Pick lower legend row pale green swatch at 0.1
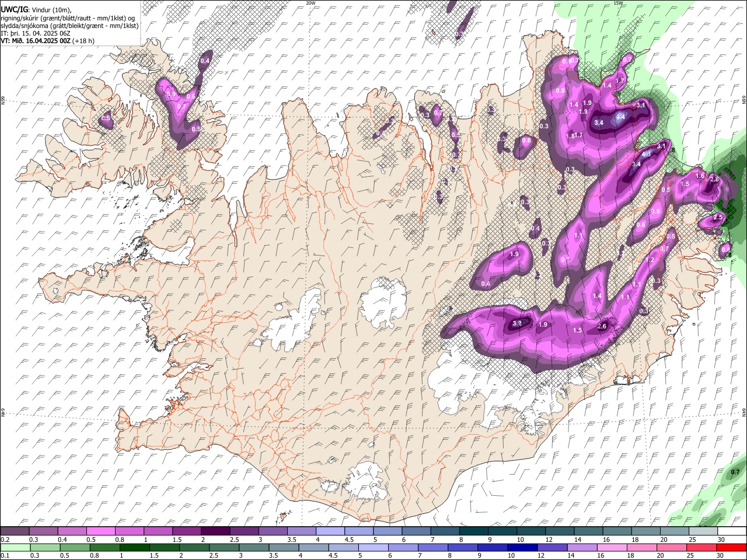 [x=15, y=548]
